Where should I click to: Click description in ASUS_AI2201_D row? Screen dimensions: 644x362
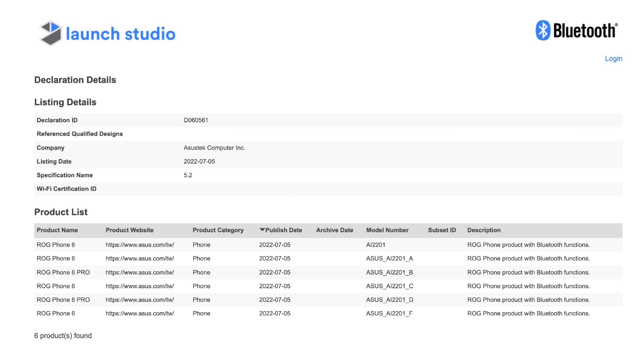[529, 300]
